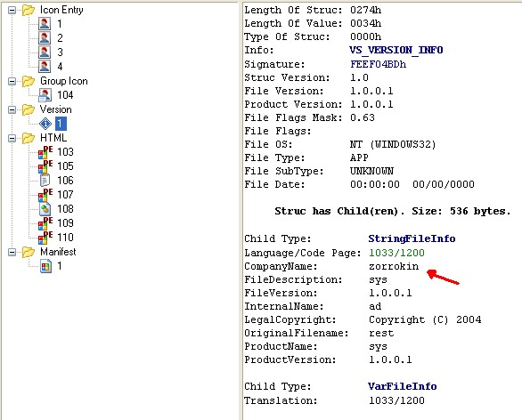Click the File SubType value 'UNKNOWN'
Screen dimensions: 522x420
371,171
